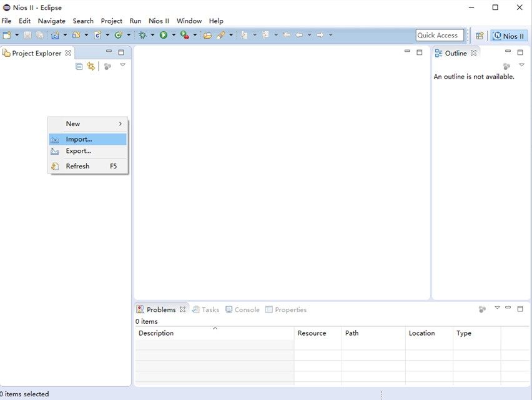The width and height of the screenshot is (532, 400).
Task: Switch to the Console tab
Action: point(242,310)
